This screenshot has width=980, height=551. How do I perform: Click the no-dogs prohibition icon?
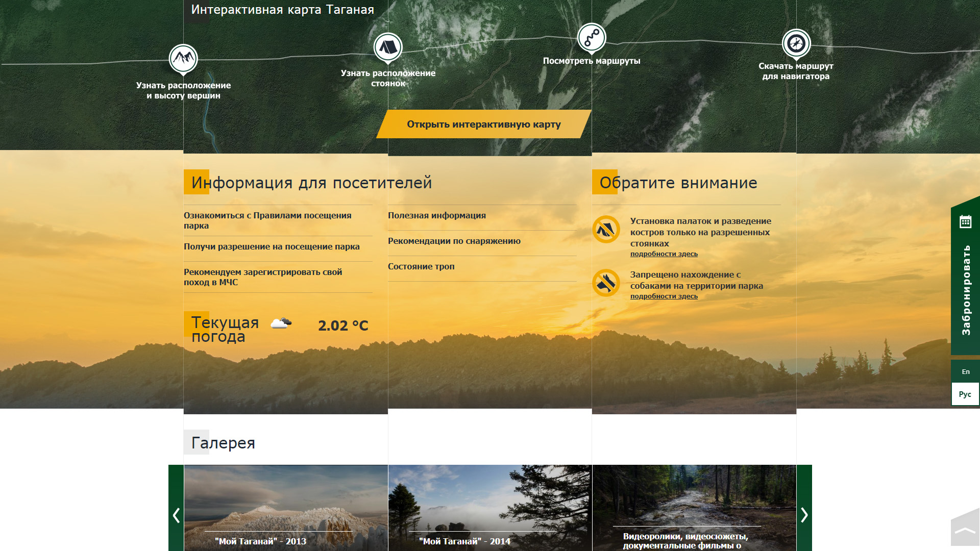[x=606, y=283]
